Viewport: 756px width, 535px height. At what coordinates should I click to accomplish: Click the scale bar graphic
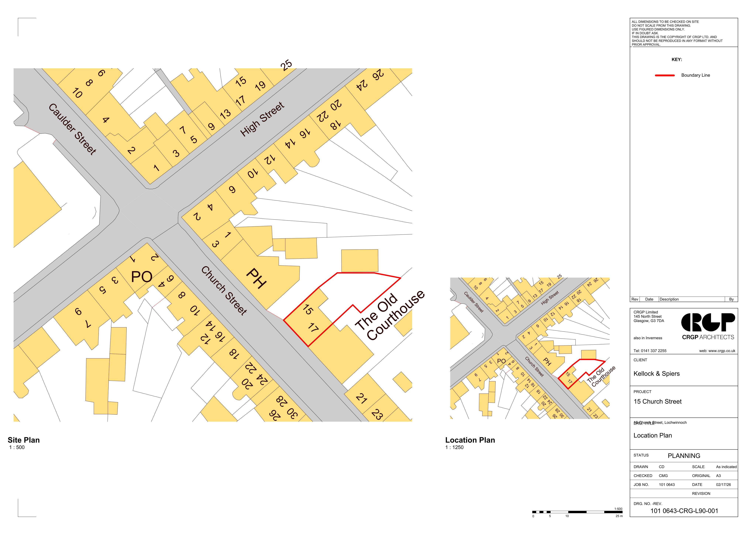coord(577,512)
